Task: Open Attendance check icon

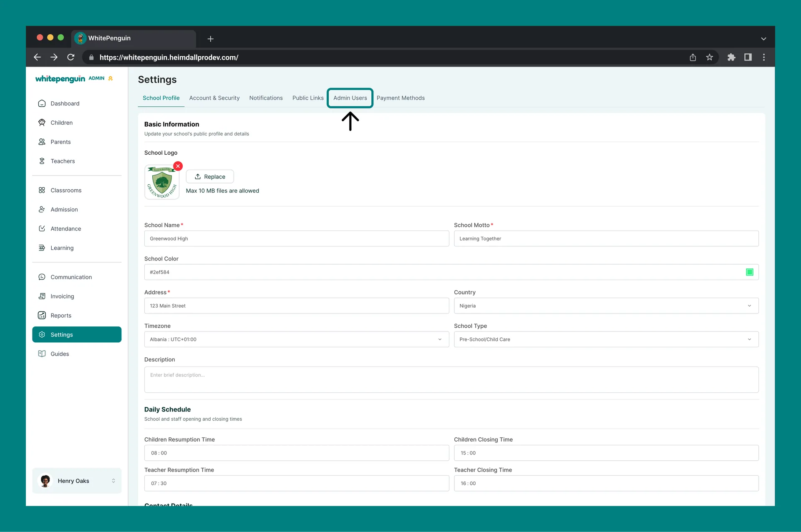Action: pyautogui.click(x=42, y=228)
